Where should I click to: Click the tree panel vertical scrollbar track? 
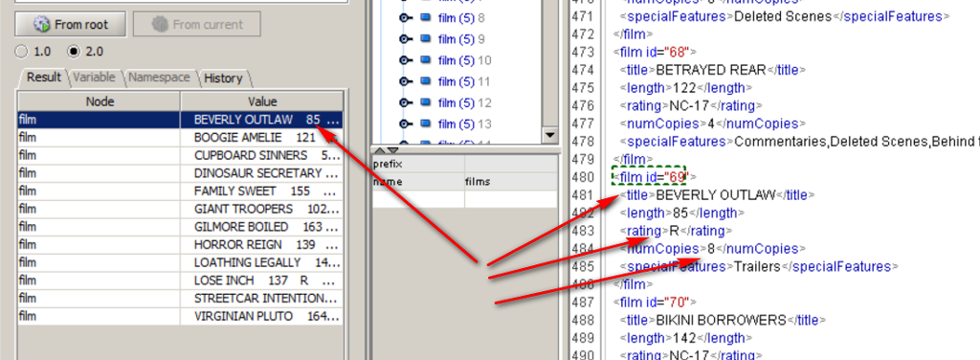coord(550,62)
